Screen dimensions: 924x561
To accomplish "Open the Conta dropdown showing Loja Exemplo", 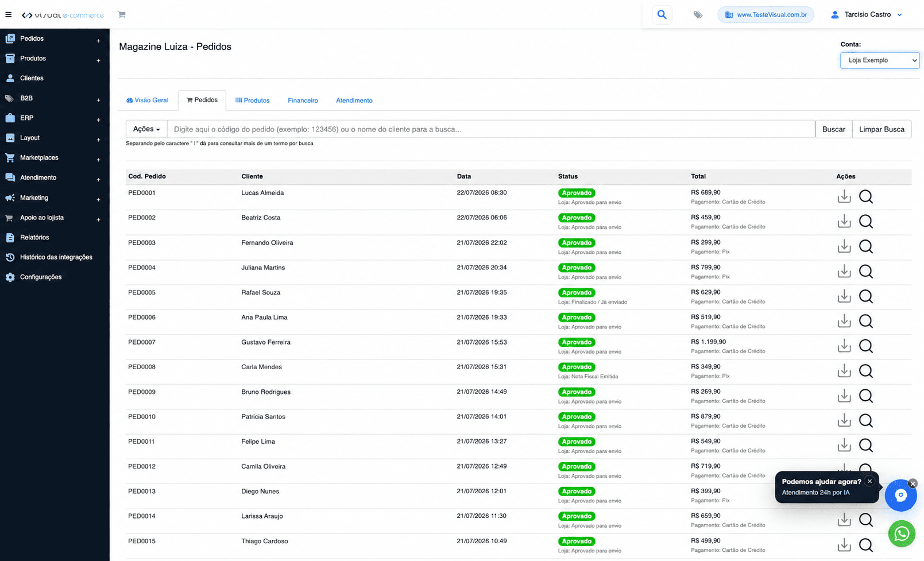I will (x=880, y=60).
